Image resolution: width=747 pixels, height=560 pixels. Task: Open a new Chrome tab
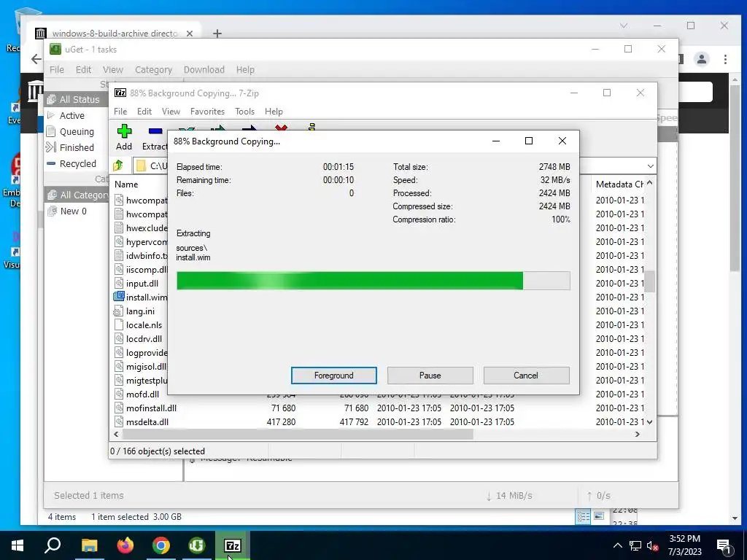(217, 34)
